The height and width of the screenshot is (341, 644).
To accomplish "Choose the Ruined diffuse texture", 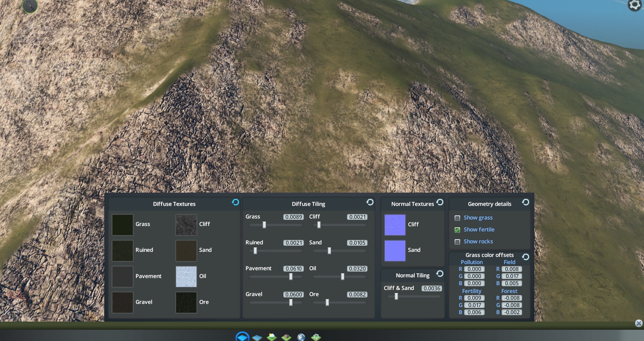I will click(x=123, y=250).
